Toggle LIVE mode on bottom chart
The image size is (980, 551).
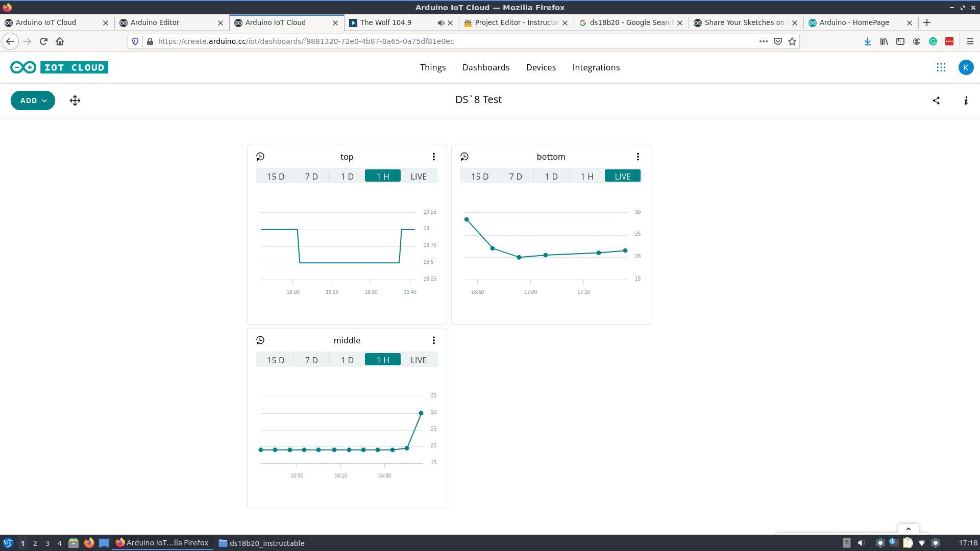622,176
